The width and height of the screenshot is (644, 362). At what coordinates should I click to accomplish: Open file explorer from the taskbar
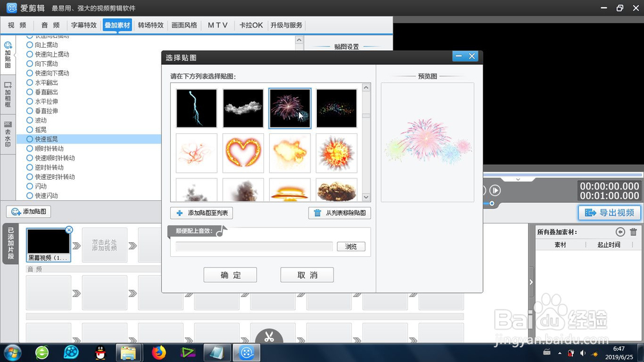pyautogui.click(x=129, y=352)
